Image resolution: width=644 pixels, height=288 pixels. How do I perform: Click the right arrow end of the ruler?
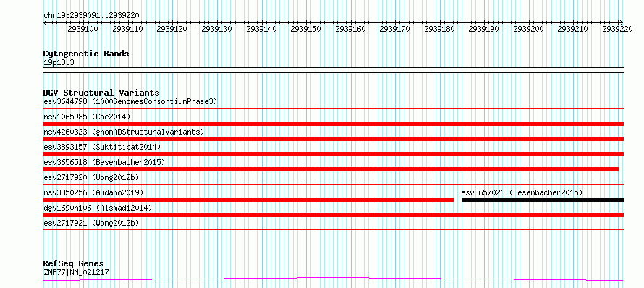[622, 22]
